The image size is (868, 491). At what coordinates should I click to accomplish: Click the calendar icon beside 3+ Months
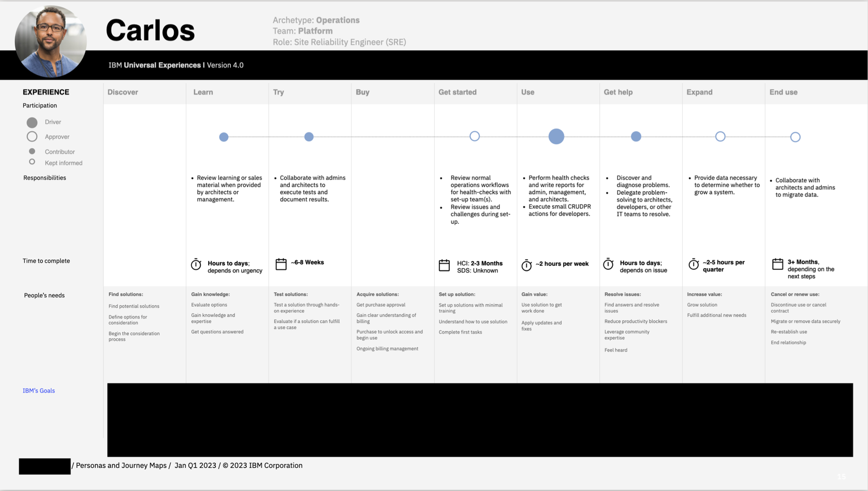tap(777, 264)
